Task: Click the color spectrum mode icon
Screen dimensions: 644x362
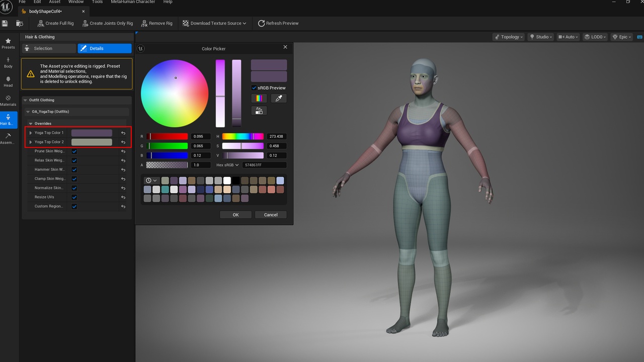Action: (x=259, y=99)
